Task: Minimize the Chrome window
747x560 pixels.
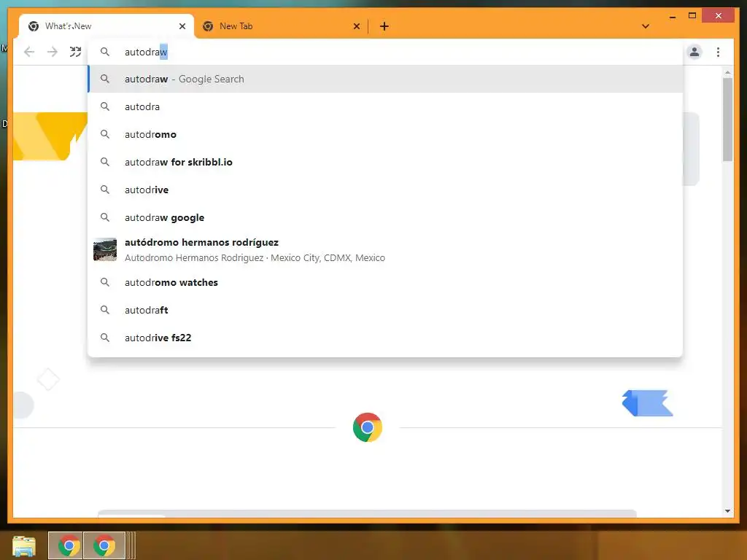Action: pyautogui.click(x=673, y=16)
